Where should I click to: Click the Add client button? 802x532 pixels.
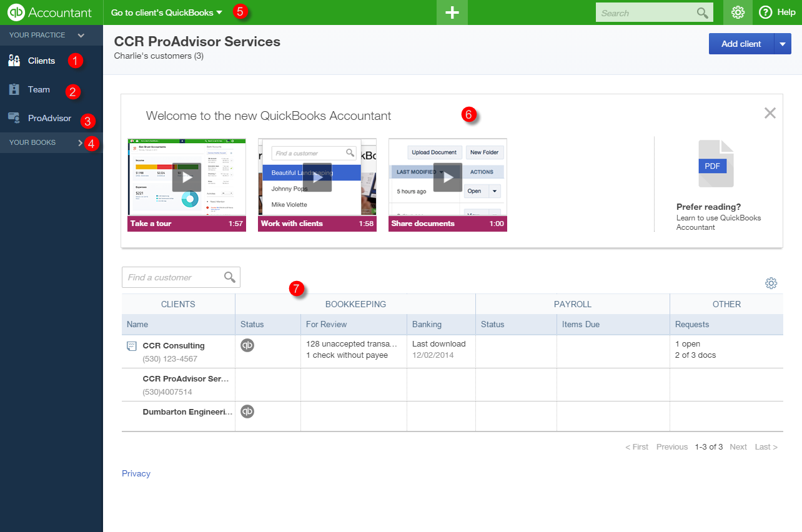point(740,44)
